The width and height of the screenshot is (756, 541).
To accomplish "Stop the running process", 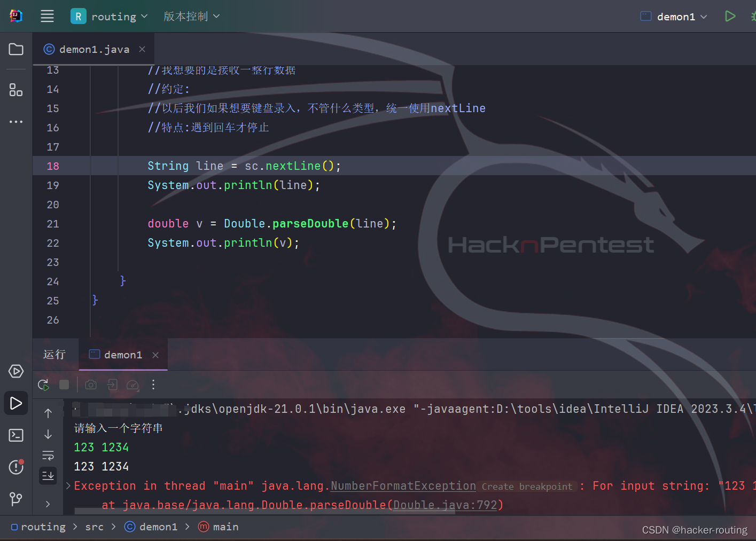I will click(64, 385).
